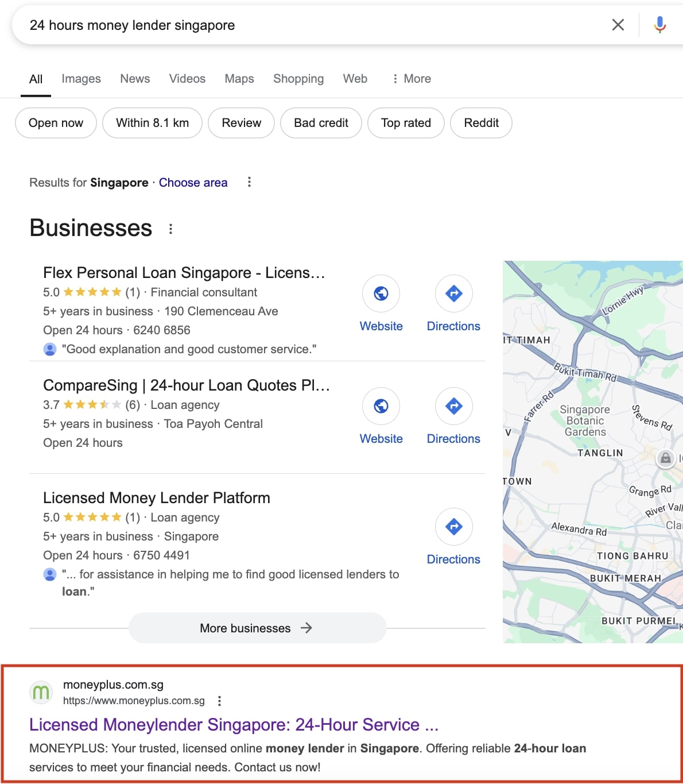Click reviewer avatar beside "for assistance" quote
Viewport: 683px width, 784px height.
tap(50, 574)
